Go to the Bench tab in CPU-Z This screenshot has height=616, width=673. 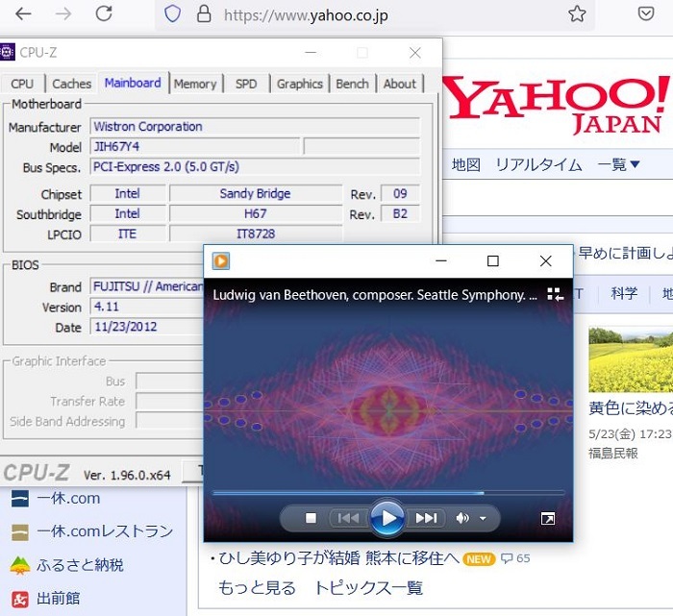pyautogui.click(x=352, y=84)
